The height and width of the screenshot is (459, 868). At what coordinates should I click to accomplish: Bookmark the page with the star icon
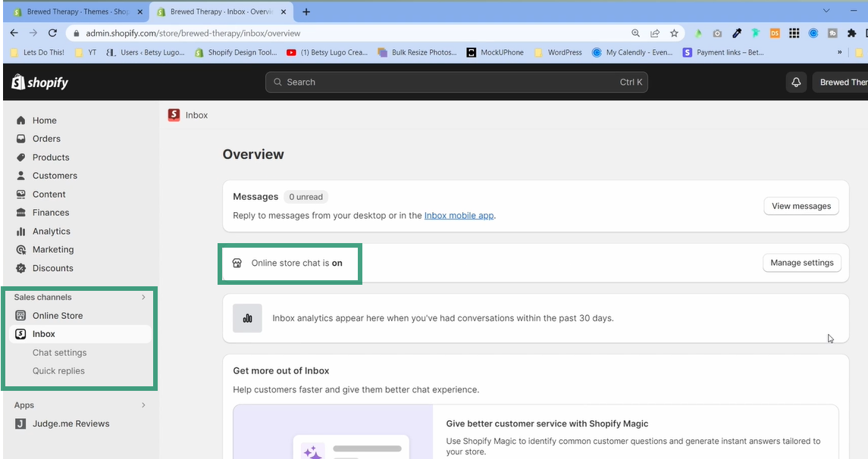pos(674,33)
